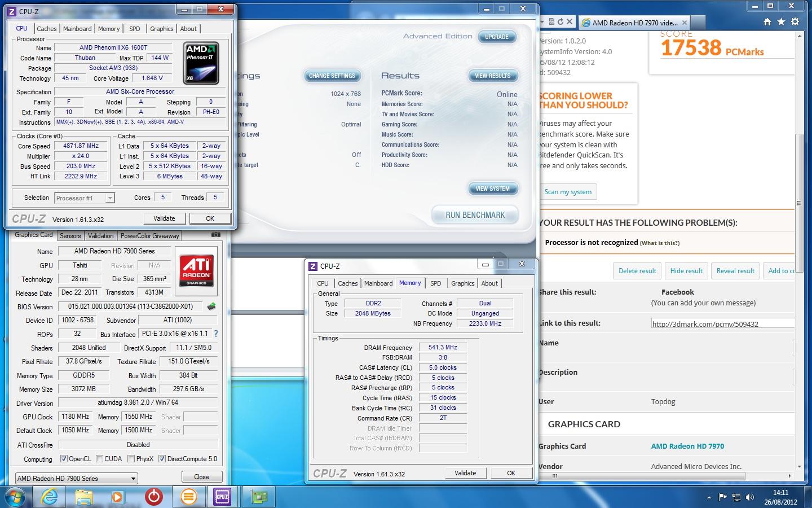Click the GPU-Z BIOS save chip icon
Viewport: 812px width, 508px height.
coord(211,306)
